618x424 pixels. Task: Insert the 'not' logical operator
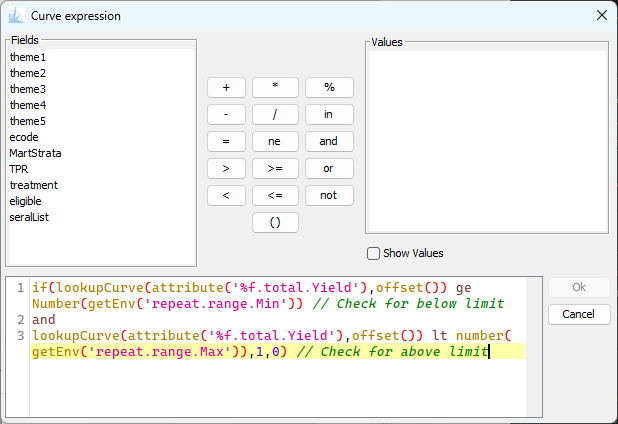329,195
